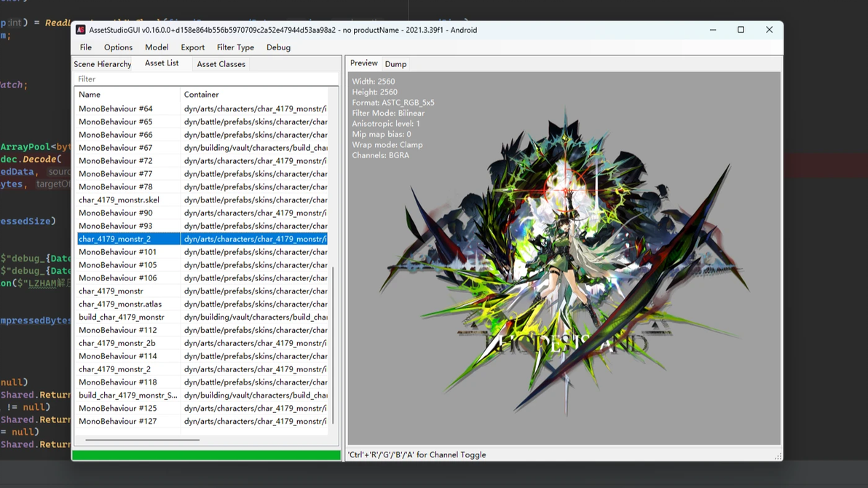Click the Filter input field
This screenshot has height=488, width=868.
point(206,79)
